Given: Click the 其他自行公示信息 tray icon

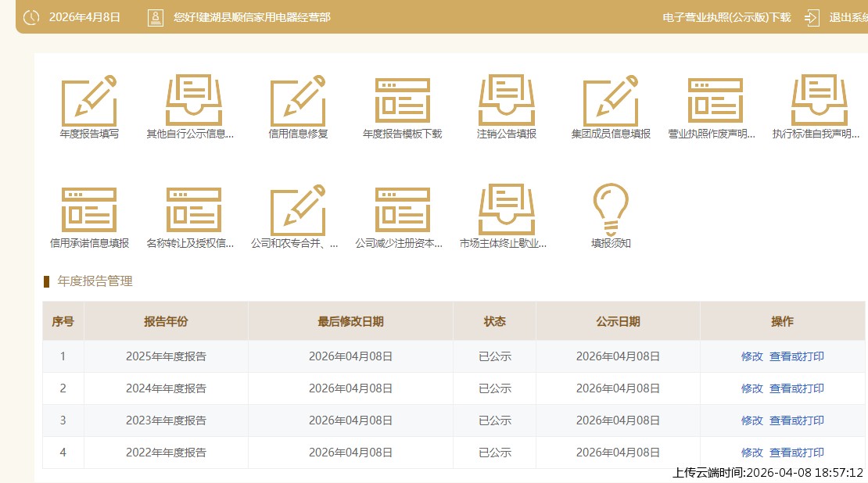Looking at the screenshot, I should coord(194,101).
